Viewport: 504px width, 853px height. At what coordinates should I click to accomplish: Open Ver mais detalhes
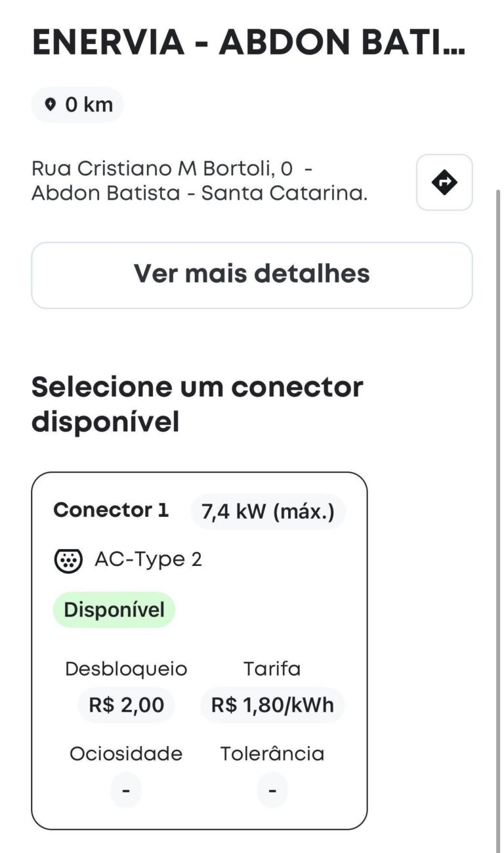252,274
